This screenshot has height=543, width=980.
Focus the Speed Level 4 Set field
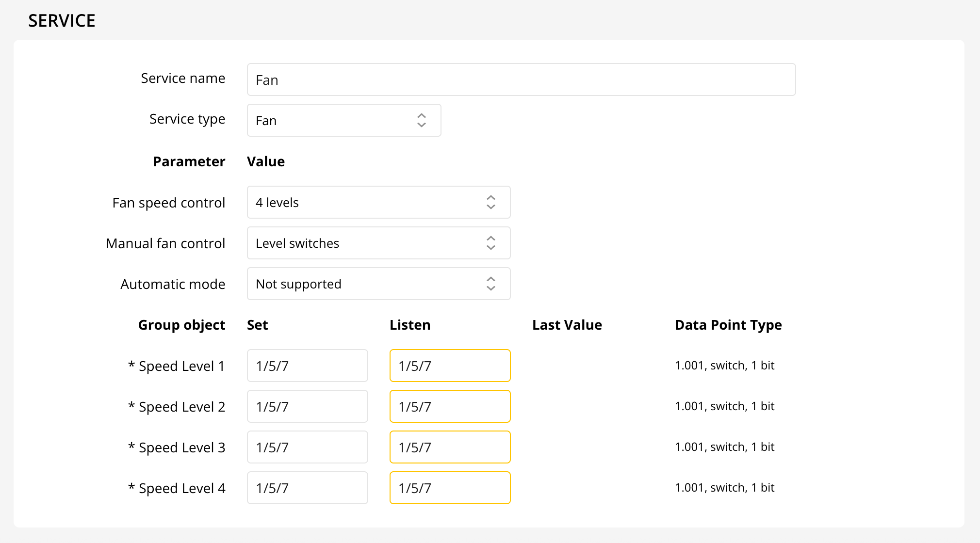click(307, 488)
